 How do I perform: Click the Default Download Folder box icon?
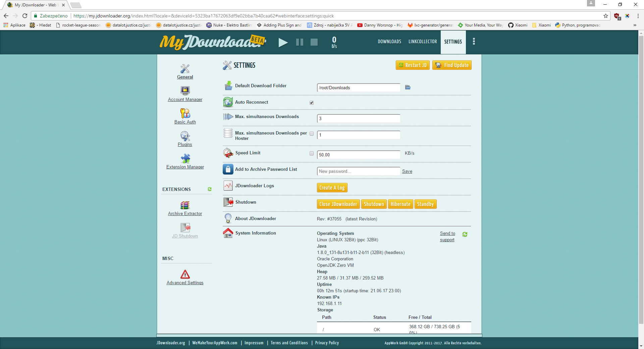click(228, 86)
